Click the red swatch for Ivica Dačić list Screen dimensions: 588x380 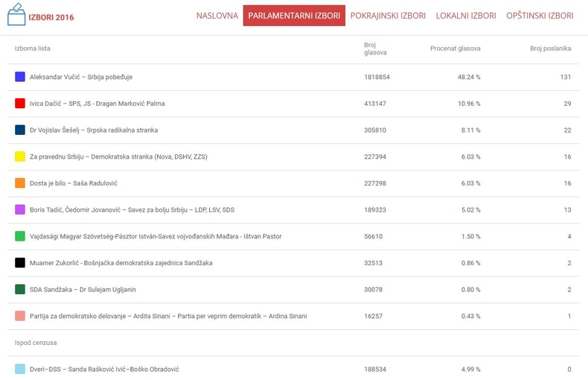click(x=20, y=104)
